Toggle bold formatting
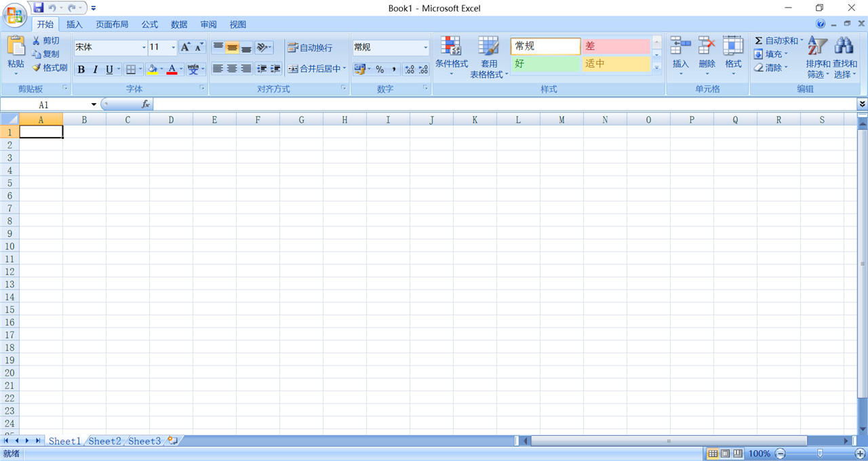The image size is (868, 461). coord(81,69)
